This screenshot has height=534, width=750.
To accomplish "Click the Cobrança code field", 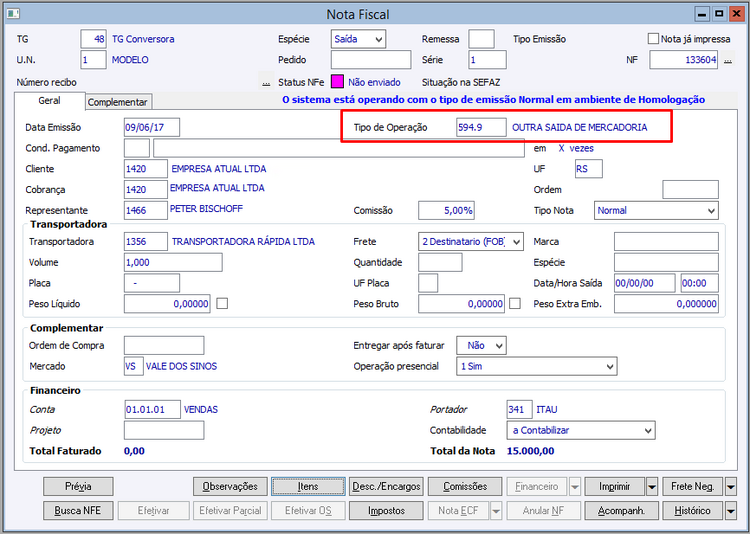I will [x=145, y=189].
